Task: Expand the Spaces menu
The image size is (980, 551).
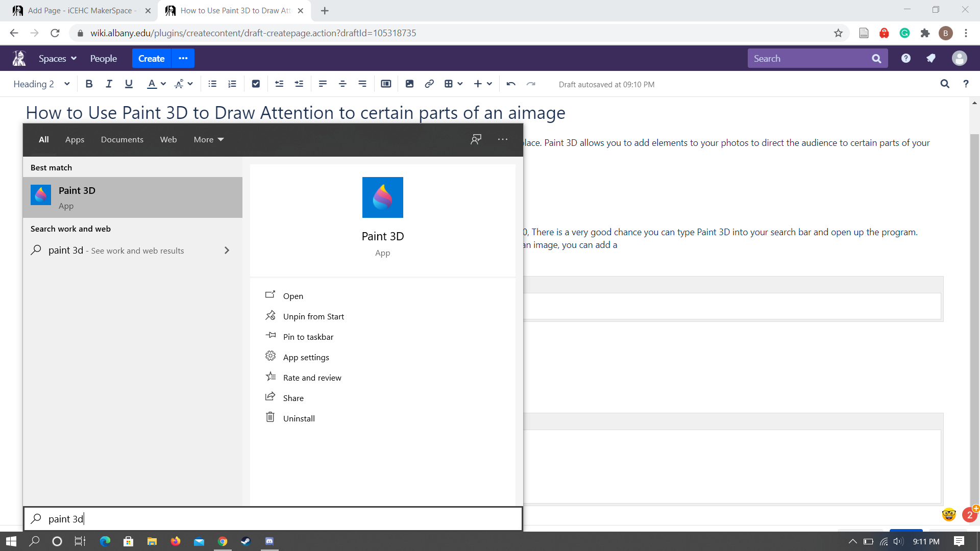Action: click(x=58, y=59)
